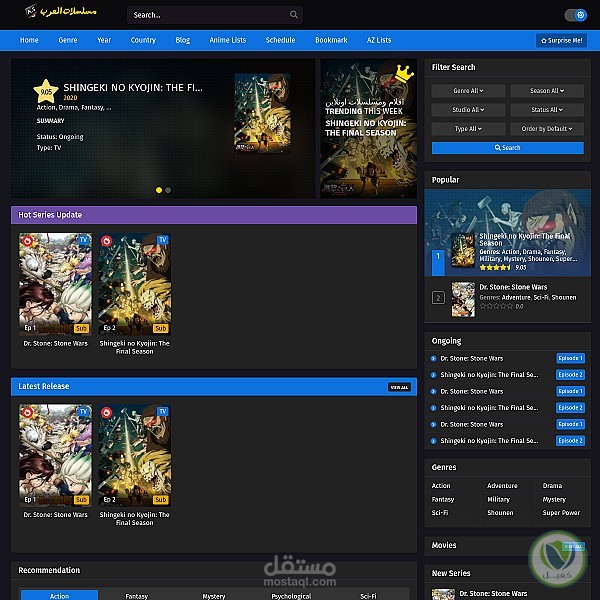Open the Adventure genre link
This screenshot has height=600, width=600.
[502, 486]
